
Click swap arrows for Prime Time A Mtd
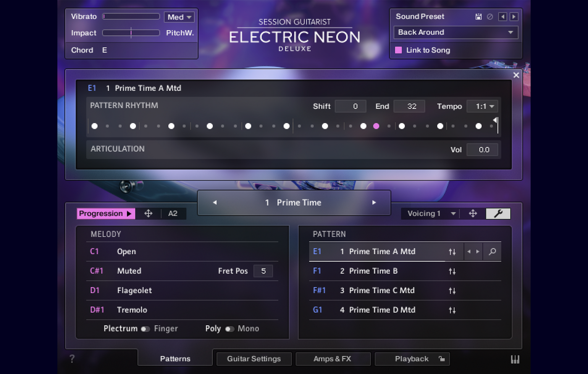pyautogui.click(x=452, y=252)
